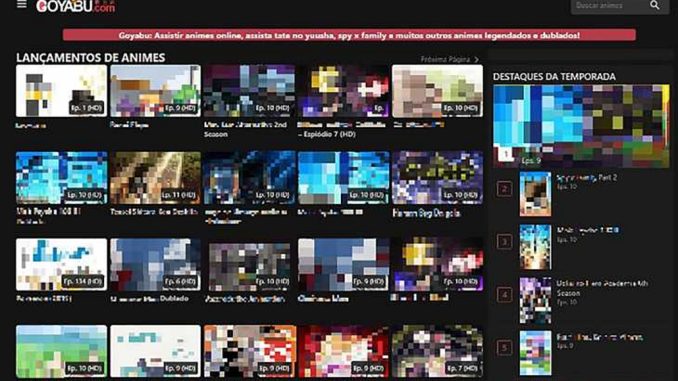This screenshot has height=381, width=678.
Task: Click the magnifying glass search icon
Action: 655,5
